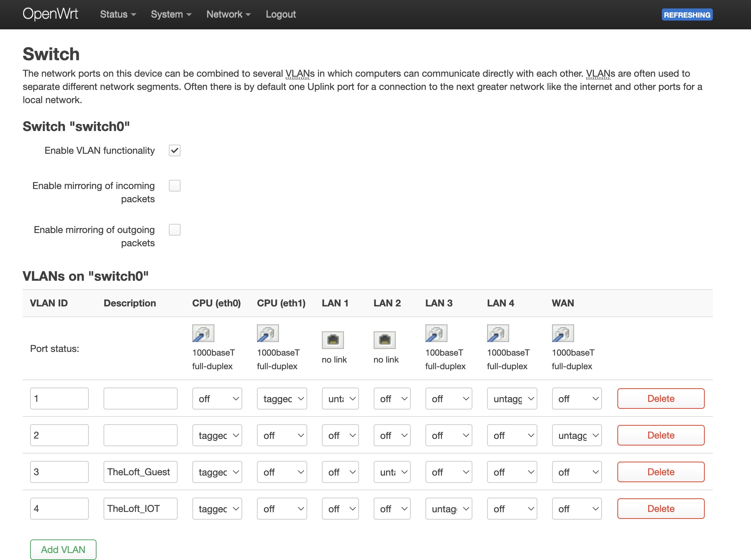Open VLAN 2 WAN untagged dropdown
Screen dimensions: 751x560
click(x=577, y=435)
